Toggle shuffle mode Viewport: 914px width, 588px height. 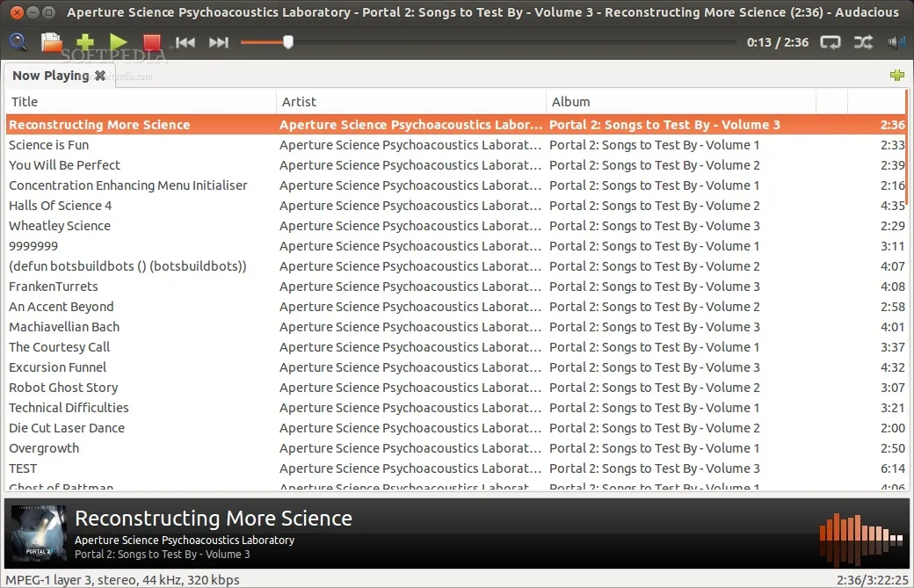pyautogui.click(x=864, y=41)
